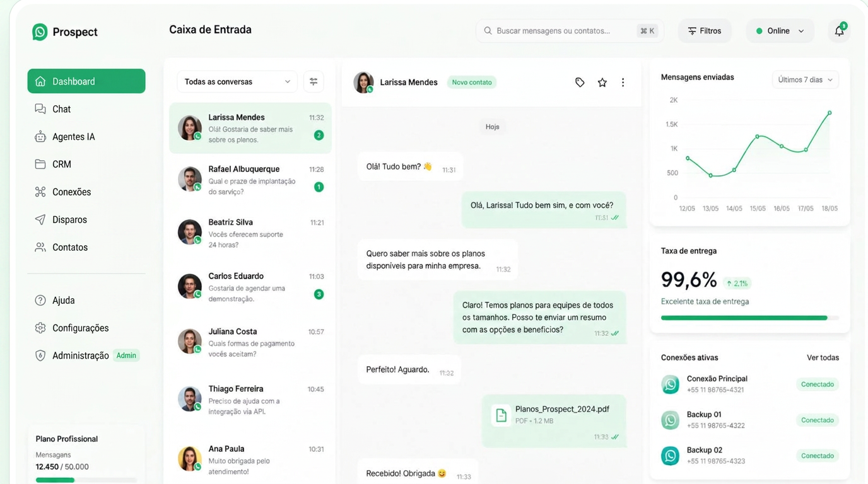Click the search magnifier icon
This screenshot has width=868, height=484.
[x=488, y=31]
